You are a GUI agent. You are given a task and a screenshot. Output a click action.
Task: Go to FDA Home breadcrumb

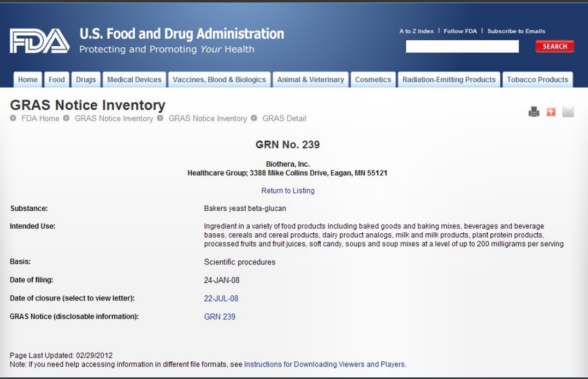(x=40, y=119)
